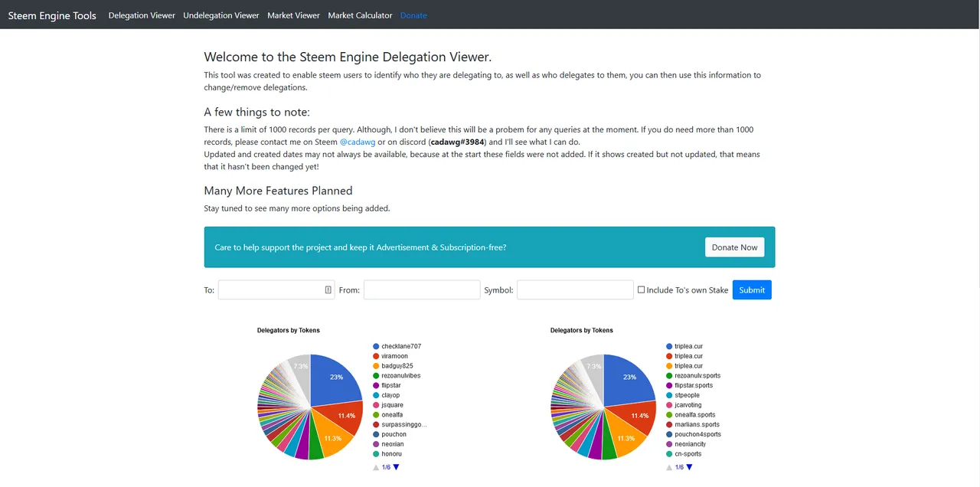This screenshot has height=487, width=980.
Task: Select the jsquare legend entry
Action: [x=388, y=405]
